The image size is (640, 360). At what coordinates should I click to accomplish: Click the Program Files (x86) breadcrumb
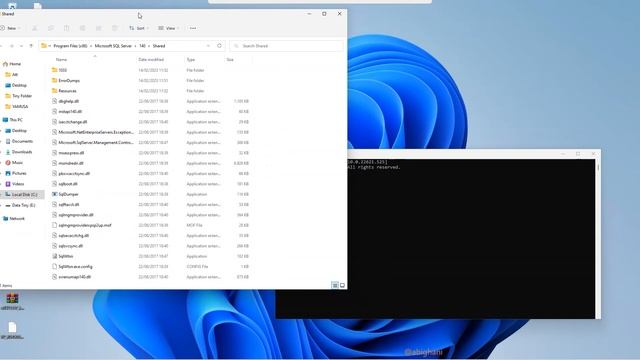tap(70, 46)
